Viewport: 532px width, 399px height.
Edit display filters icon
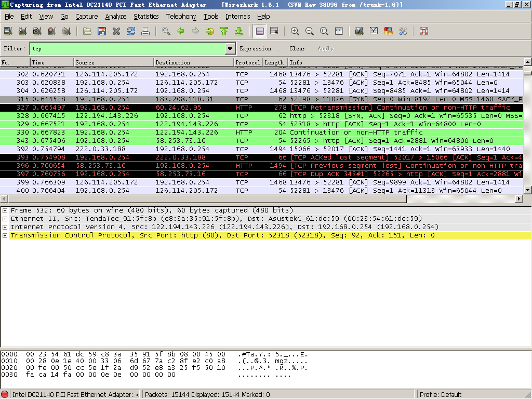(x=374, y=31)
